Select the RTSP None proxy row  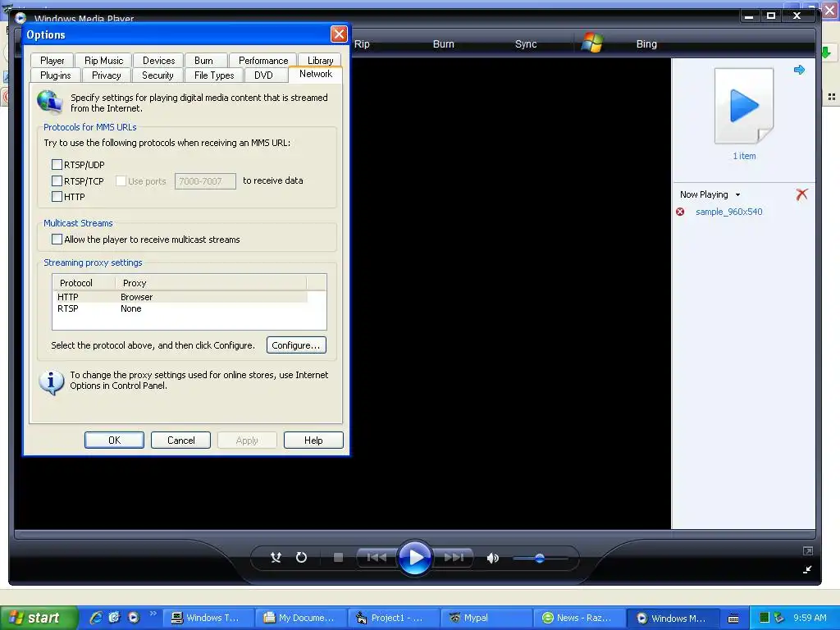coord(181,308)
